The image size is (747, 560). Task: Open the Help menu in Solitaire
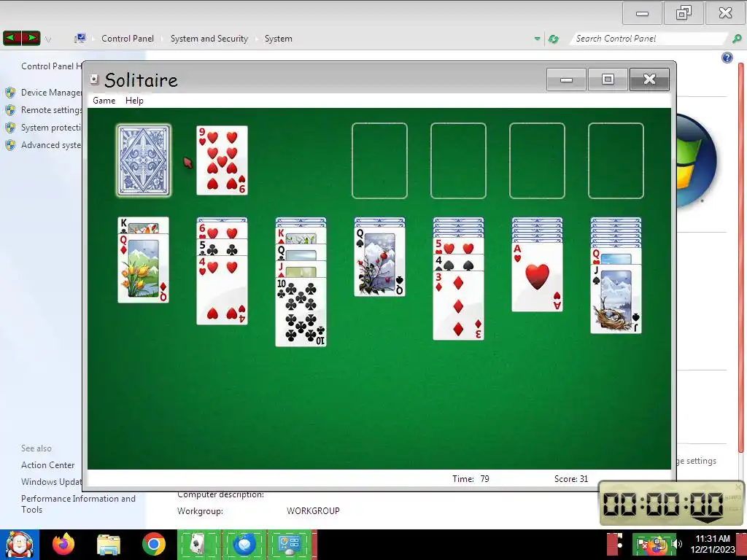pyautogui.click(x=134, y=101)
